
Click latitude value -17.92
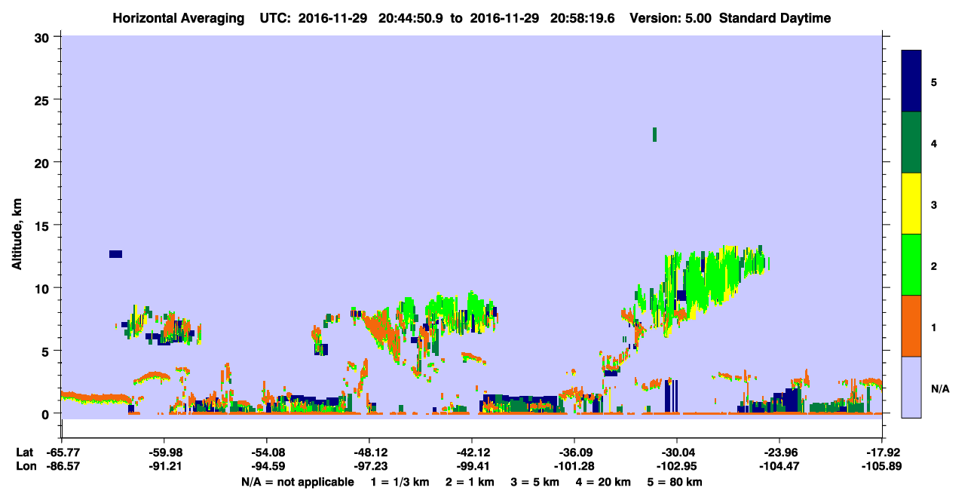pos(882,452)
